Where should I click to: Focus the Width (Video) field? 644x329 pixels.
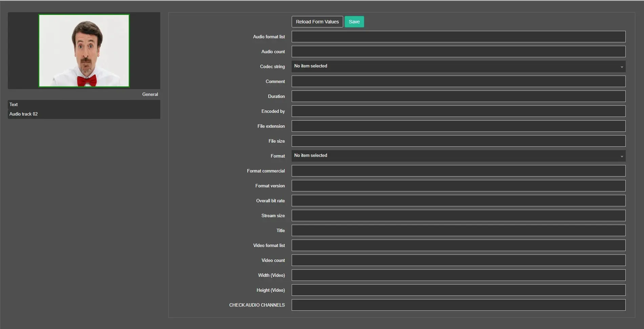click(x=458, y=275)
